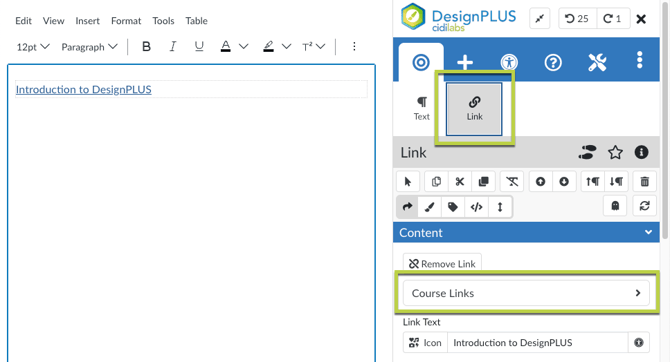Move the element up with the circled up arrow
The height and width of the screenshot is (362, 670).
click(541, 182)
